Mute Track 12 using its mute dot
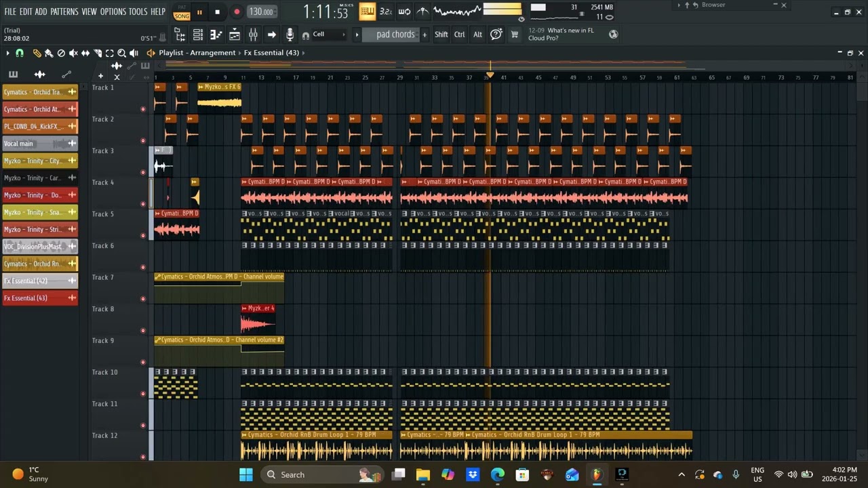This screenshot has width=868, height=488. click(x=142, y=457)
